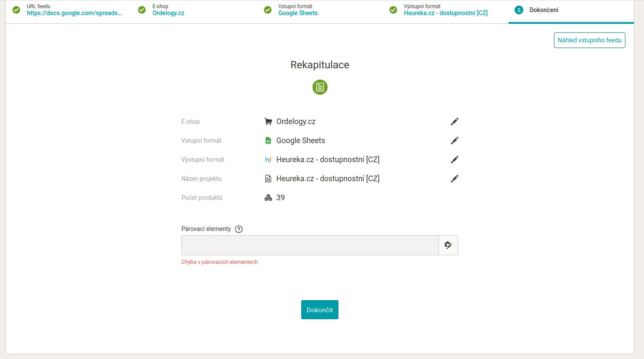Image resolution: width=644 pixels, height=359 pixels.
Task: Click pencil icon for Vstupní formát
Action: pos(454,141)
